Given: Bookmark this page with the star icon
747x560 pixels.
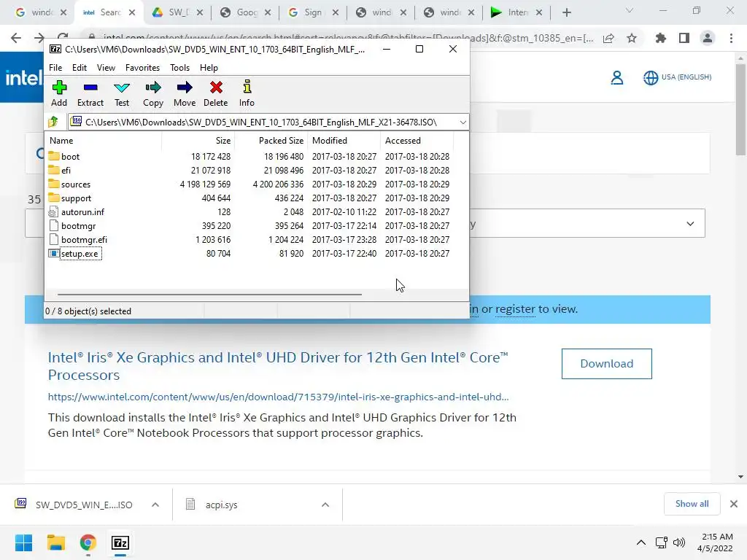Looking at the screenshot, I should tap(632, 38).
